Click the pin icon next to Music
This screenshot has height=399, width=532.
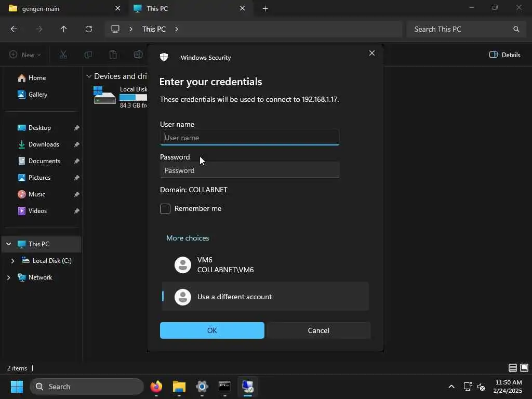click(77, 194)
